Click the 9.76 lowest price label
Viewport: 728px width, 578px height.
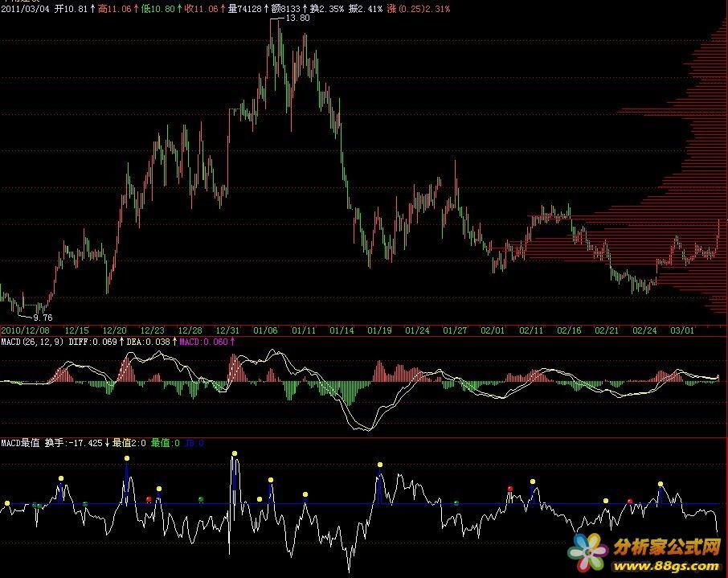point(43,318)
